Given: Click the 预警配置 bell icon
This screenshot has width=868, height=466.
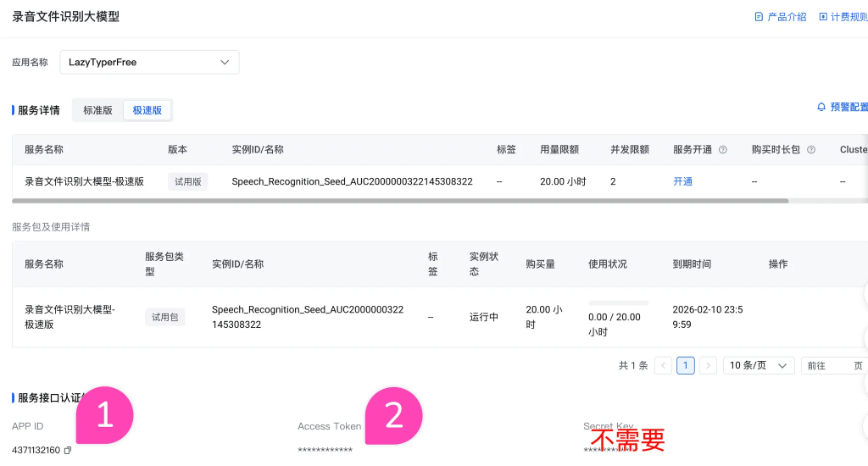Looking at the screenshot, I should click(821, 108).
